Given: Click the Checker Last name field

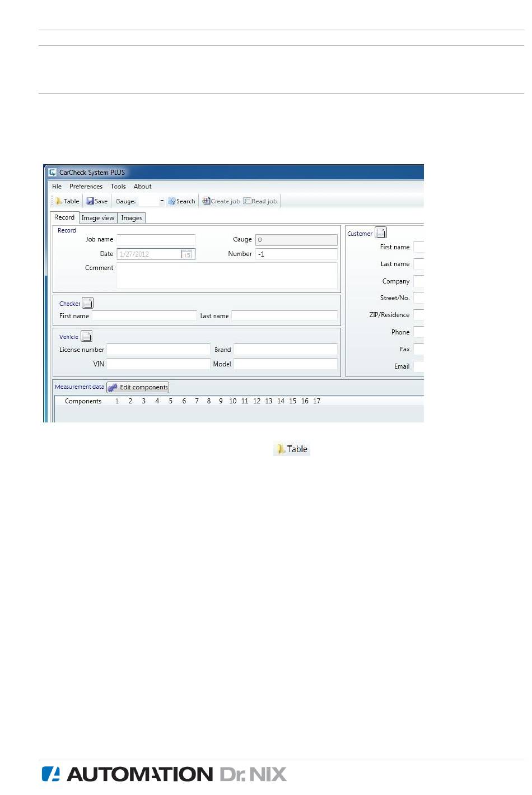Looking at the screenshot, I should click(x=284, y=316).
